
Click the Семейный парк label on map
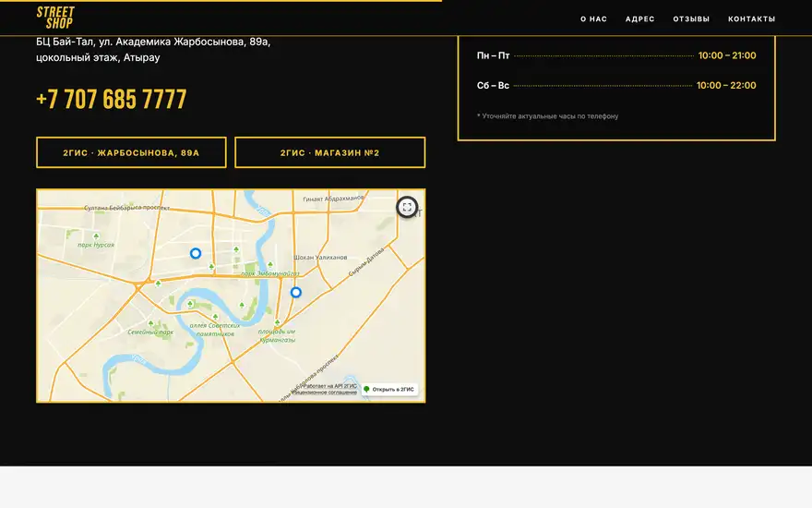coord(150,333)
